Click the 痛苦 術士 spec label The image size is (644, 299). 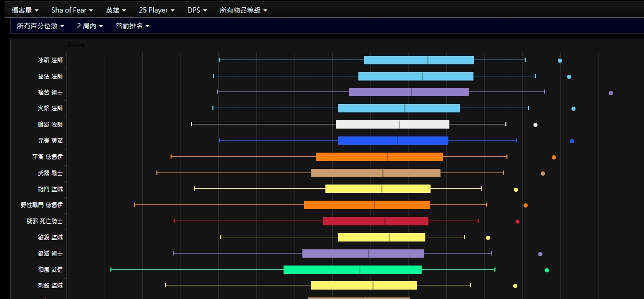50,93
